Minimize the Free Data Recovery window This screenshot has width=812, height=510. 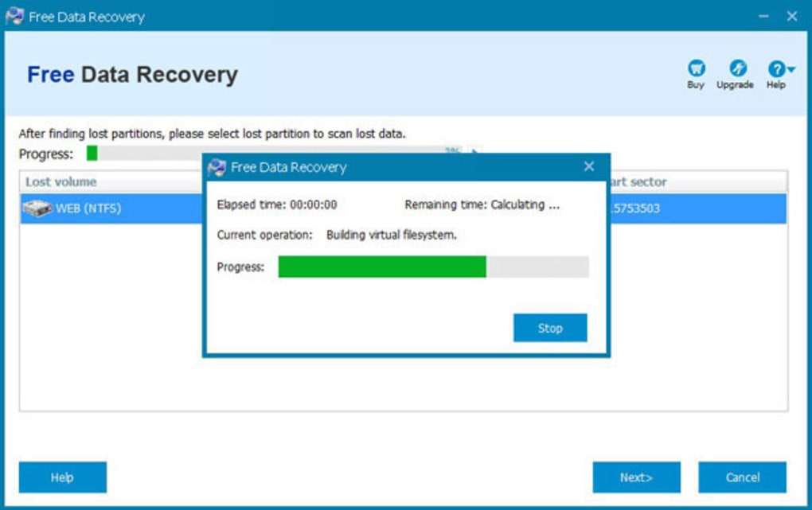[x=763, y=17]
